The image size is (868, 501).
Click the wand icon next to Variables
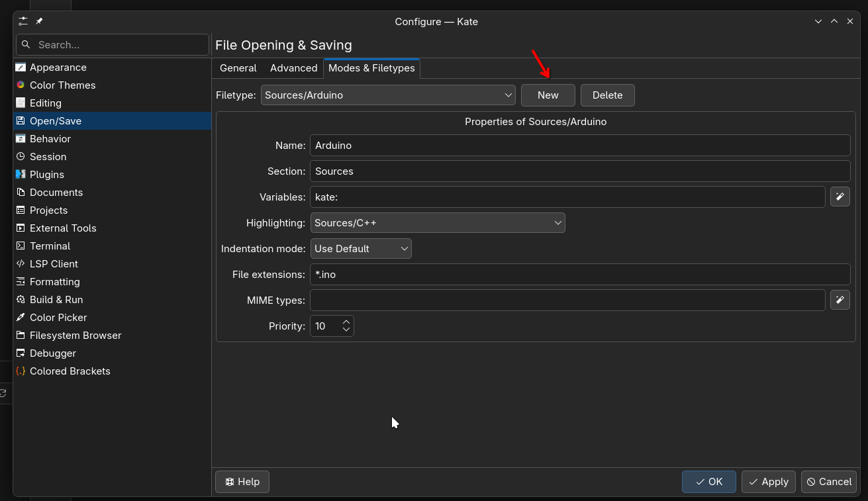tap(840, 197)
